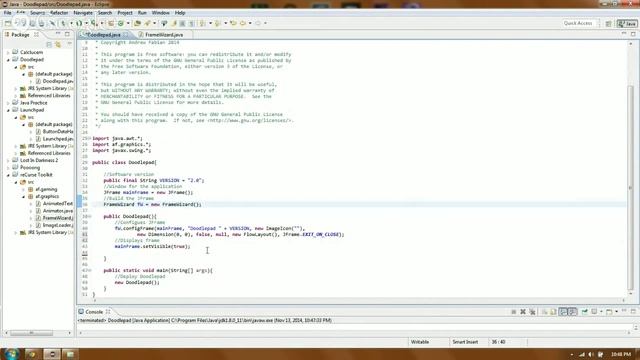Open the File menu
This screenshot has height=360, width=640.
pos(7,13)
